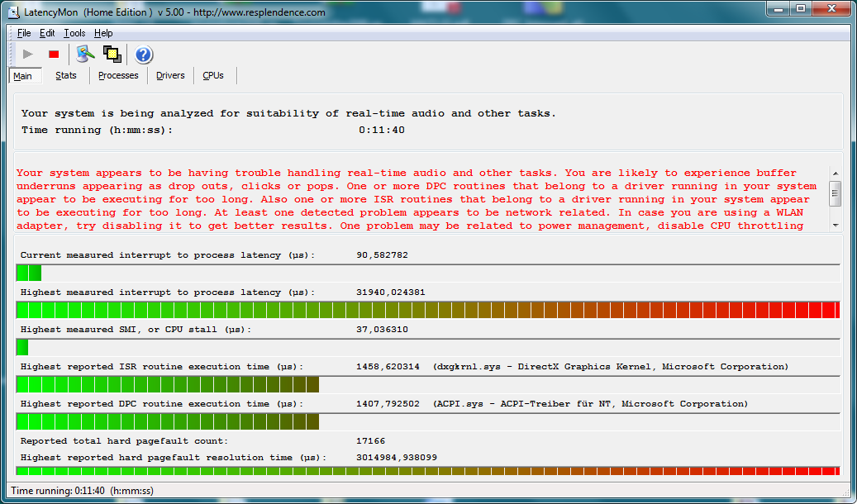Click the ISR routine execution time bar

coord(428,384)
